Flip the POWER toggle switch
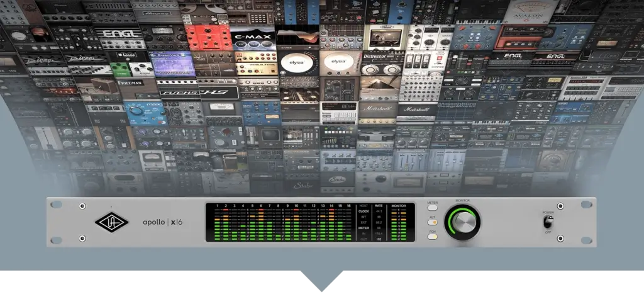644x294 pixels. coord(548,222)
